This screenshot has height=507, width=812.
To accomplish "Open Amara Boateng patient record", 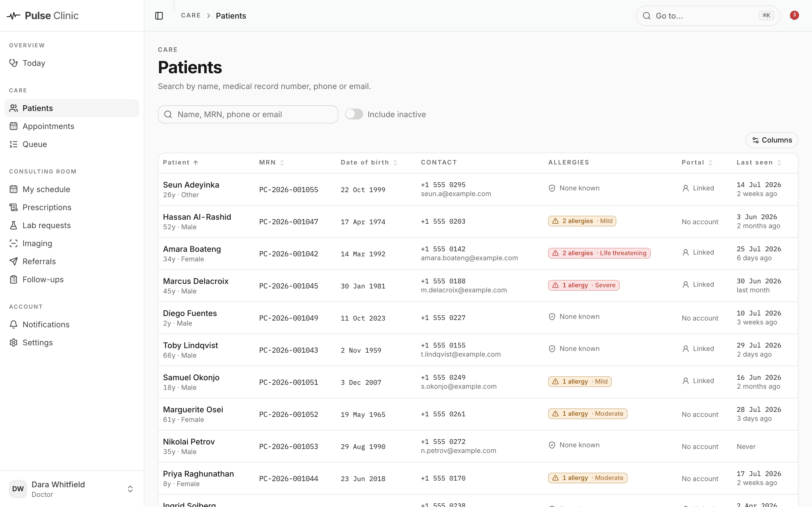I will coord(192,249).
